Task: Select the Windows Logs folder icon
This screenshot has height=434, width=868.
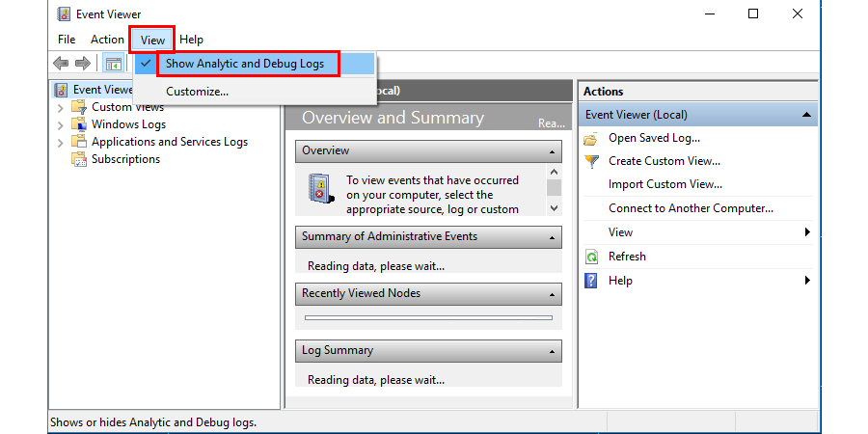Action: (79, 124)
